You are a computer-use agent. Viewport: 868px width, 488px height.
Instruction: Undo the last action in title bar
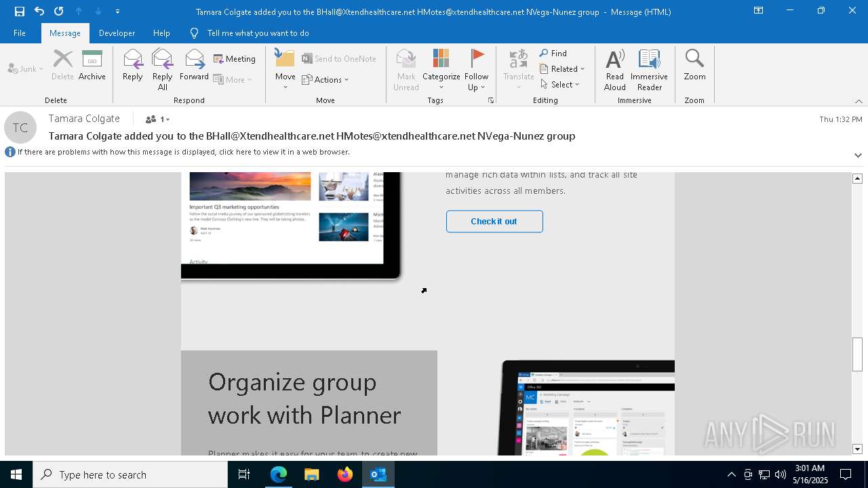(x=39, y=11)
